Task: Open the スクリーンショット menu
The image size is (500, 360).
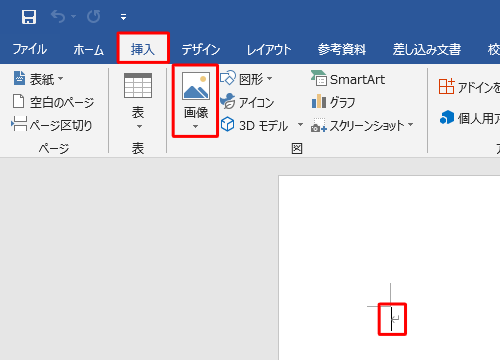Action: (x=362, y=125)
